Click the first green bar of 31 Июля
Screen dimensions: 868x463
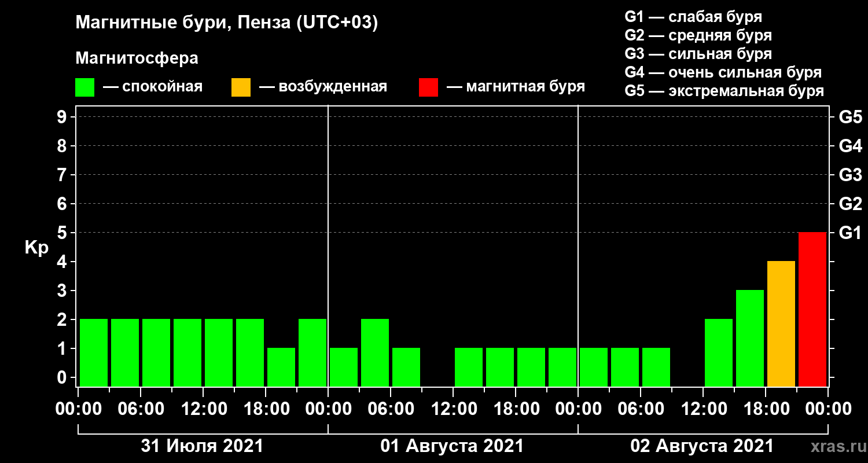tap(94, 352)
